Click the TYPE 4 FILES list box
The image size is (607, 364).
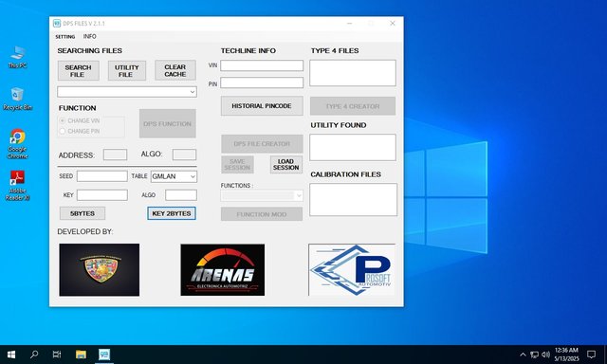353,73
